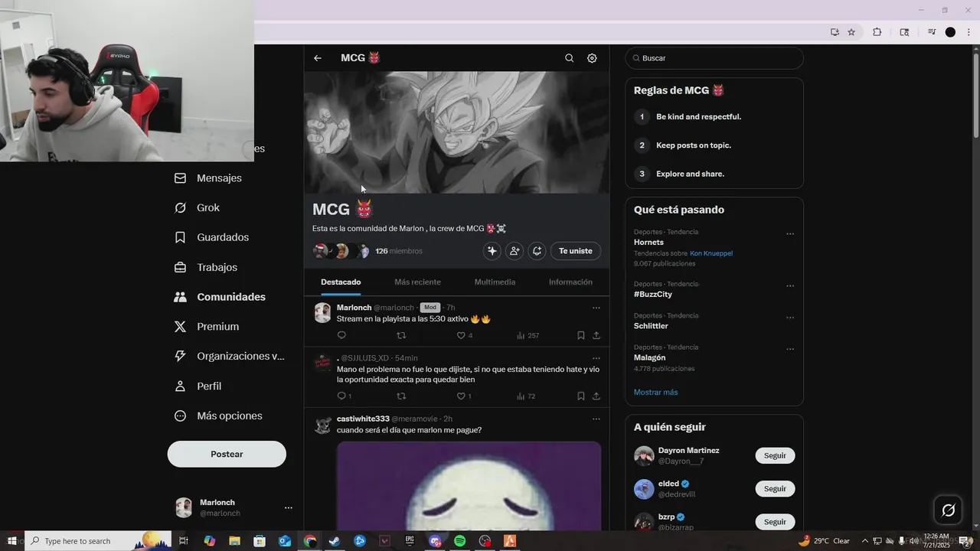This screenshot has width=980, height=551.
Task: Open the 126 miembros member list
Action: [399, 251]
